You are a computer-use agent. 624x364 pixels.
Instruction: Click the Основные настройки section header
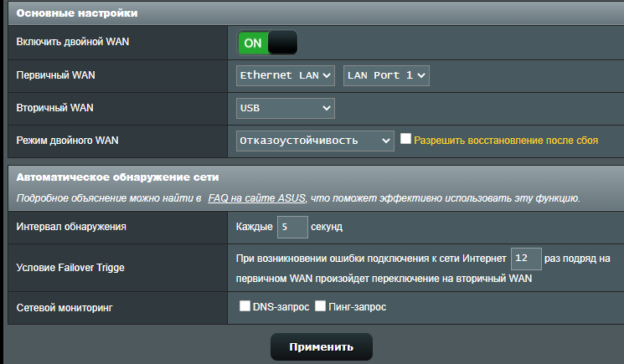78,13
